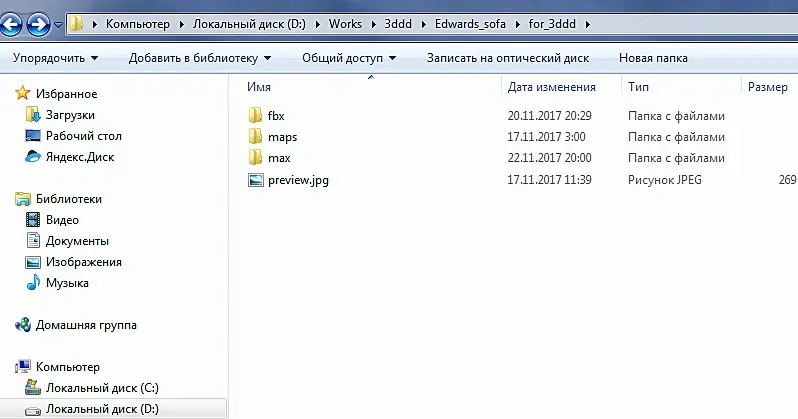
Task: Click date 17.11.2017 3:00 in maps row
Action: pyautogui.click(x=546, y=137)
